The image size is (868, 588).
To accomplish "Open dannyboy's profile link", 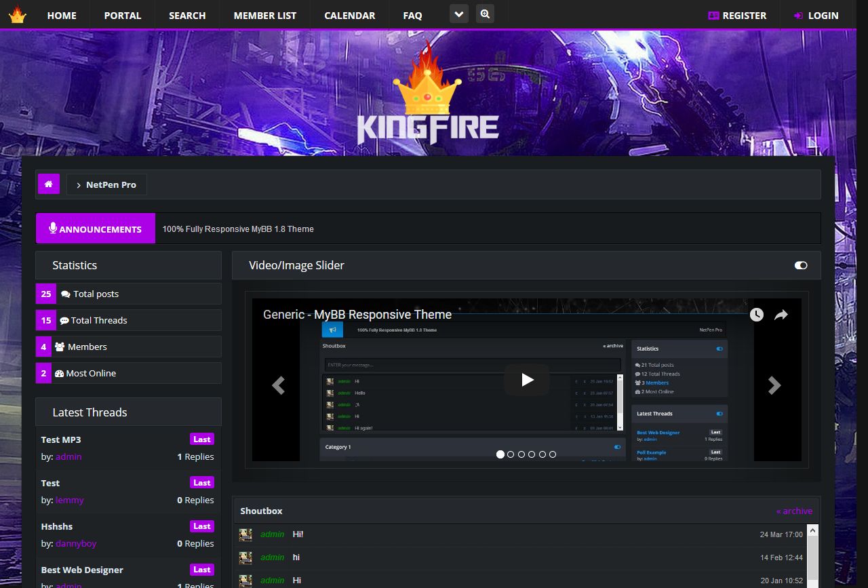I will click(x=76, y=544).
